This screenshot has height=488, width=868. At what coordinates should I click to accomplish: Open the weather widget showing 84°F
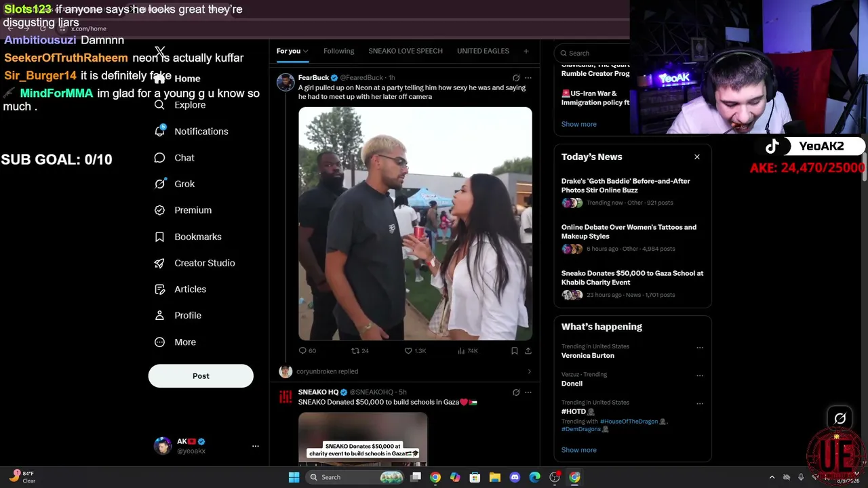click(x=22, y=477)
